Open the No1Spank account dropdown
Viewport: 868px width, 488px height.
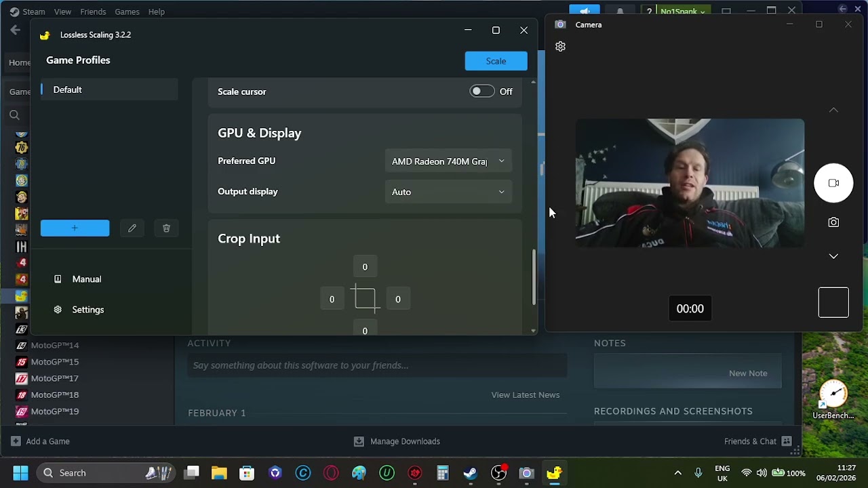(683, 12)
